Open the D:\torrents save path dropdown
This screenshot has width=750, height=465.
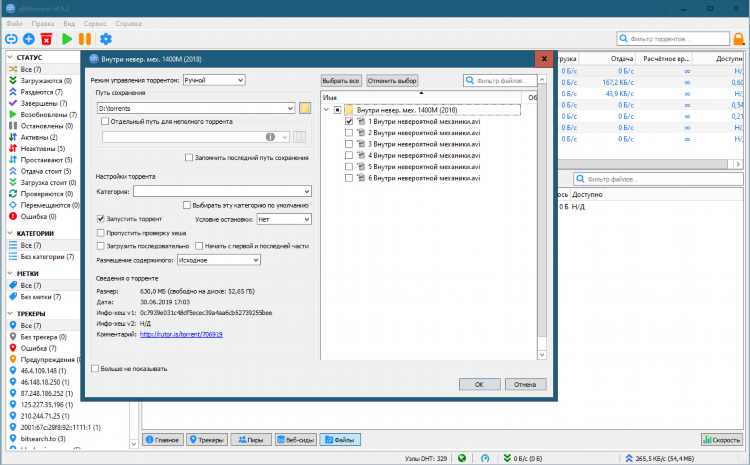(196, 109)
